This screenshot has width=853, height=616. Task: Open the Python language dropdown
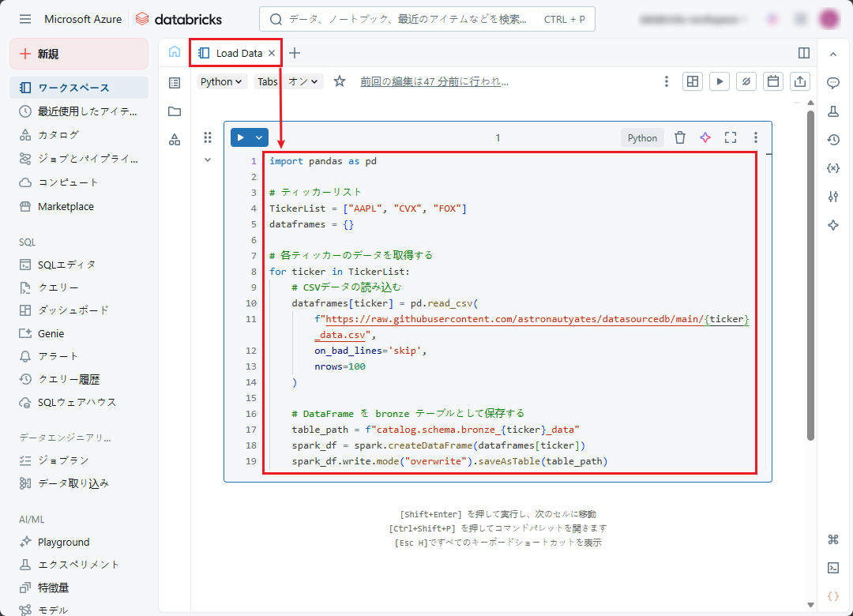pos(222,81)
